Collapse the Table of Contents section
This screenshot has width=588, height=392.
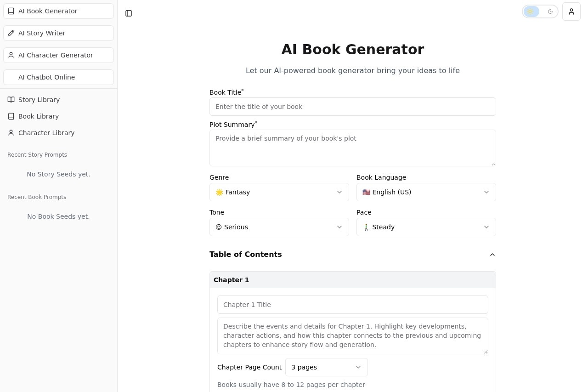(492, 254)
